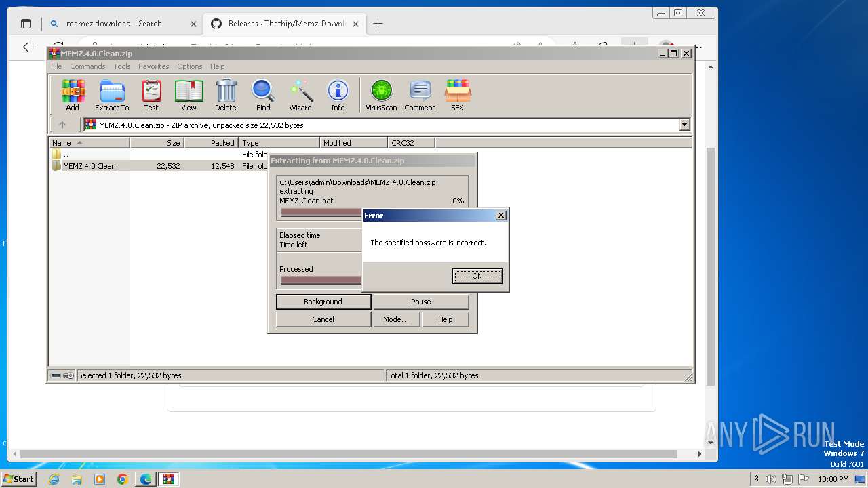Open the File menu in WinRAR
Viewport: 868px width, 488px height.
click(x=56, y=66)
